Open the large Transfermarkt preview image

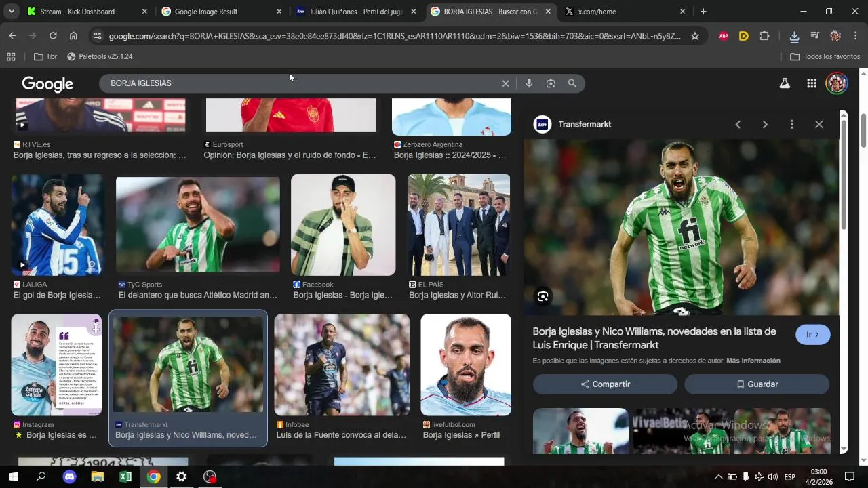coord(682,227)
